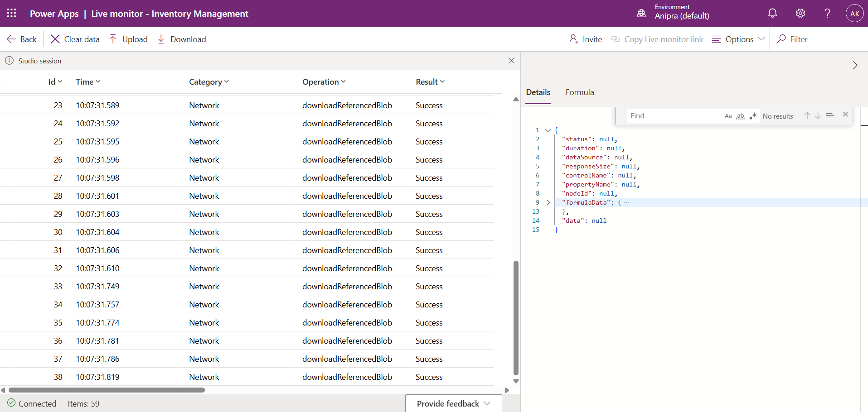This screenshot has height=412, width=868.
Task: Go to previous match in Find
Action: (807, 115)
